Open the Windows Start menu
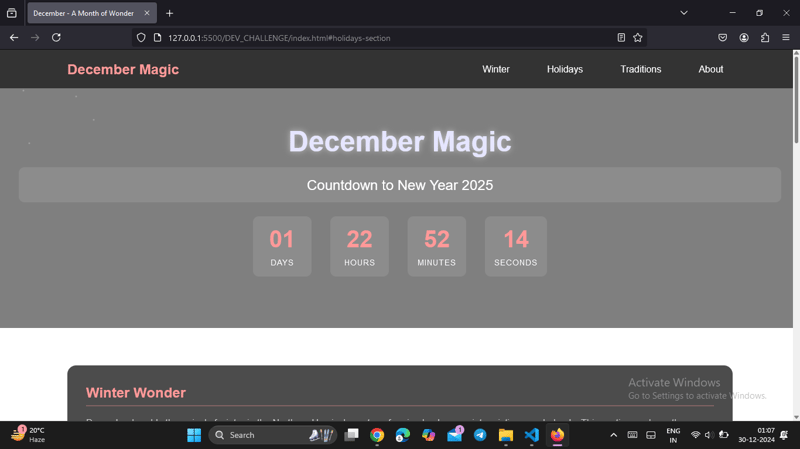This screenshot has height=449, width=800. 194,435
